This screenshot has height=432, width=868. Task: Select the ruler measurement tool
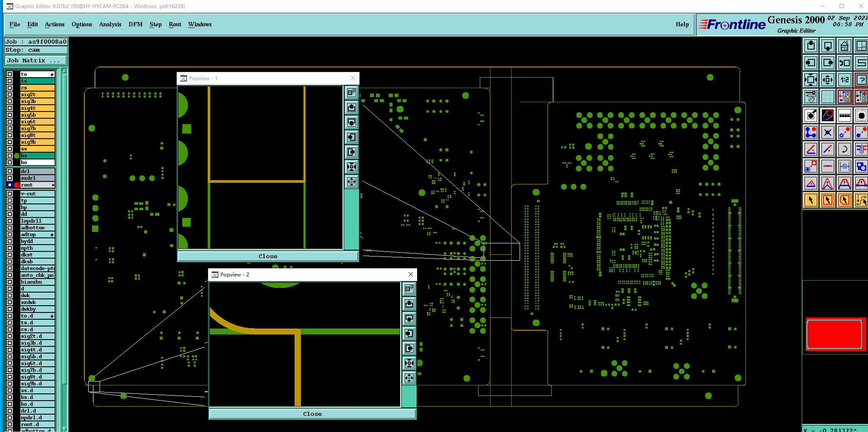(x=844, y=115)
